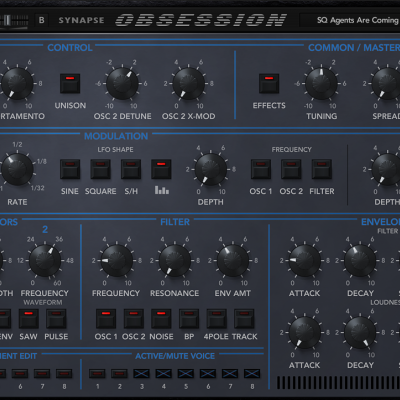Unmute voice 8 crossed button
The image size is (400, 400).
252,373
